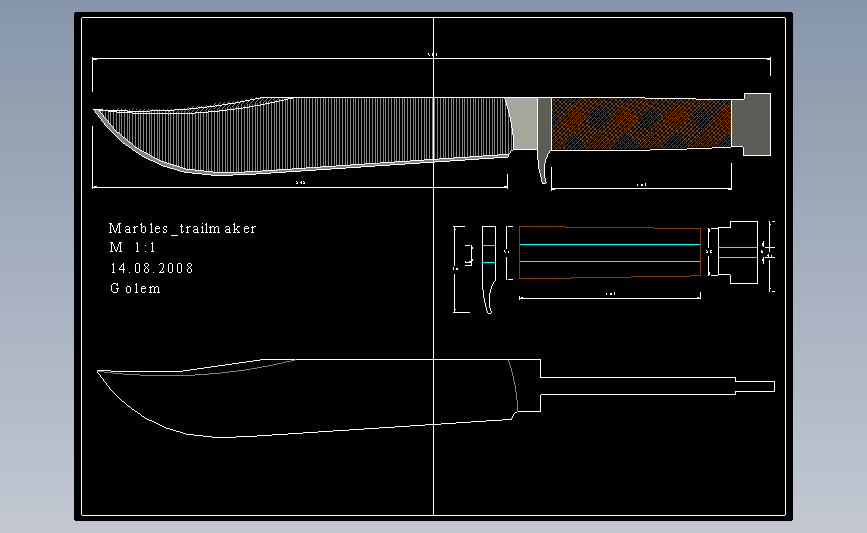This screenshot has height=533, width=867.
Task: Select the pommel detail outline with cyan lines
Action: pyautogui.click(x=738, y=253)
